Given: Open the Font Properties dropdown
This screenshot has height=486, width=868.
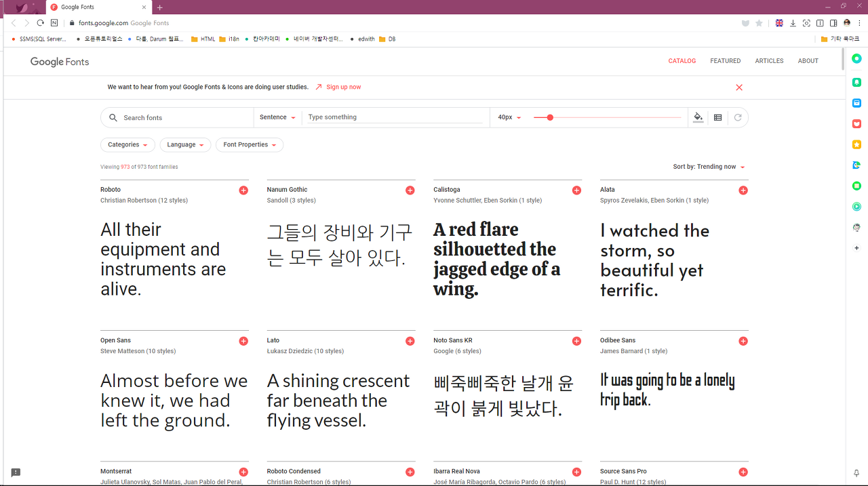Looking at the screenshot, I should [250, 145].
